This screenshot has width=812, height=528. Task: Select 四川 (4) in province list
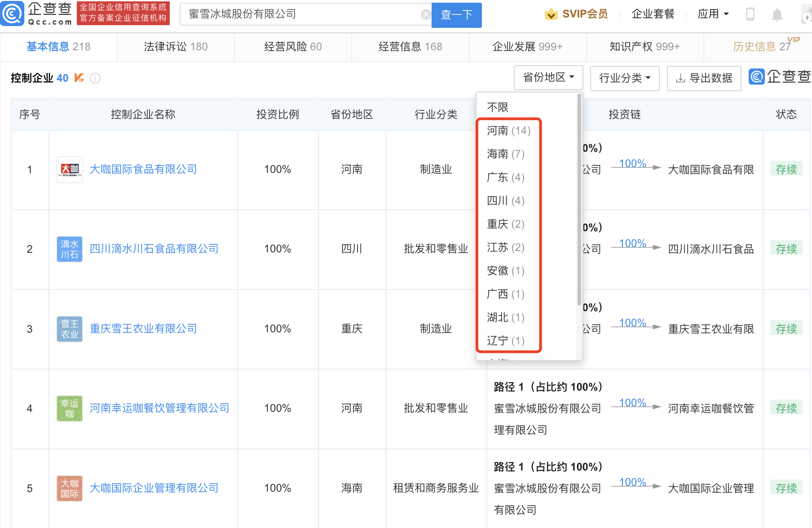506,201
